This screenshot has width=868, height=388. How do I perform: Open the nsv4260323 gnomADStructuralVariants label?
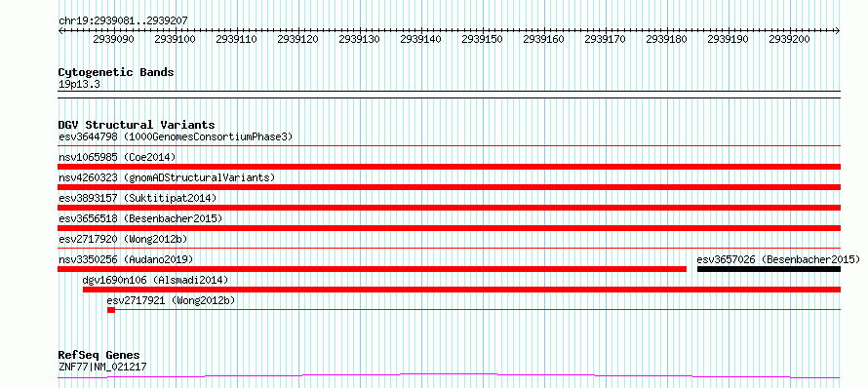coord(167,177)
